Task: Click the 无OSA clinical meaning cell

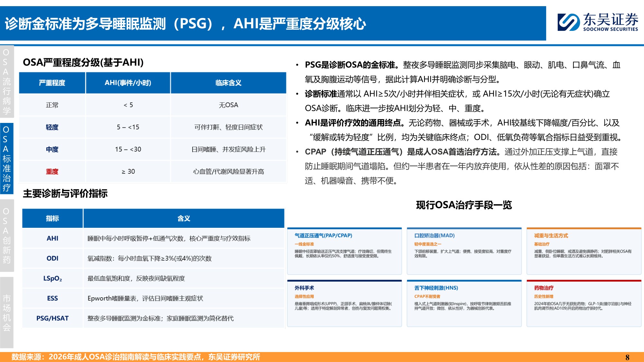Action: click(228, 105)
